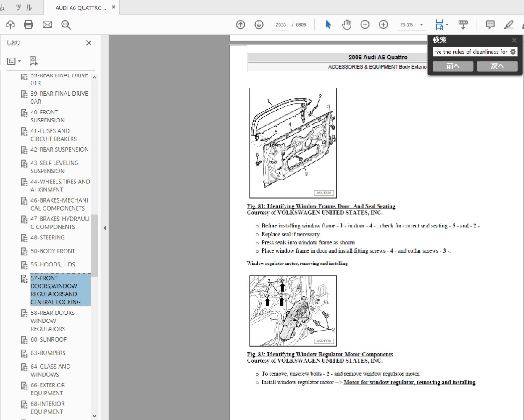Click the bookmark icon beside 42-REAR SUSPENSION
The height and width of the screenshot is (420, 524).
tap(24, 150)
